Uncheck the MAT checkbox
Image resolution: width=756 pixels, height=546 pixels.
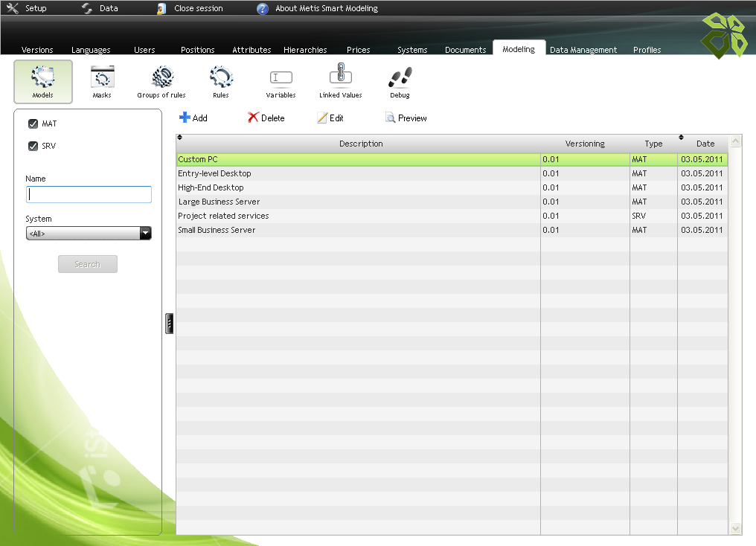(x=33, y=124)
